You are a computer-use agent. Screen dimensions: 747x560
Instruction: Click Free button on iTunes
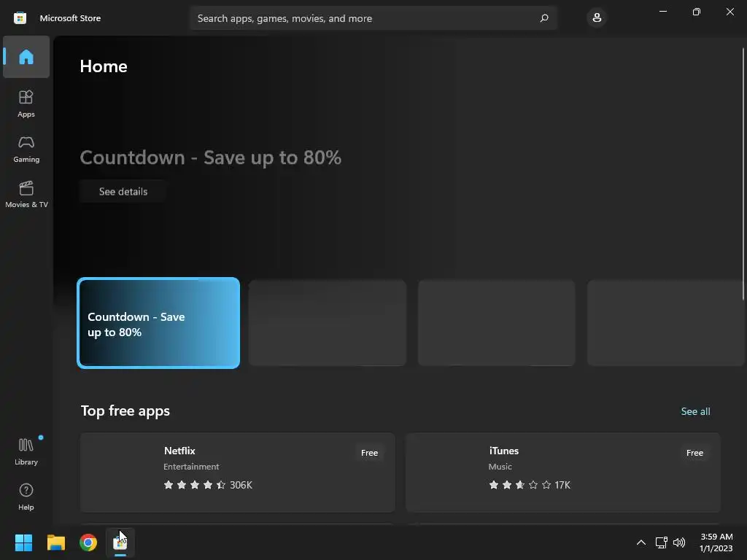point(694,453)
